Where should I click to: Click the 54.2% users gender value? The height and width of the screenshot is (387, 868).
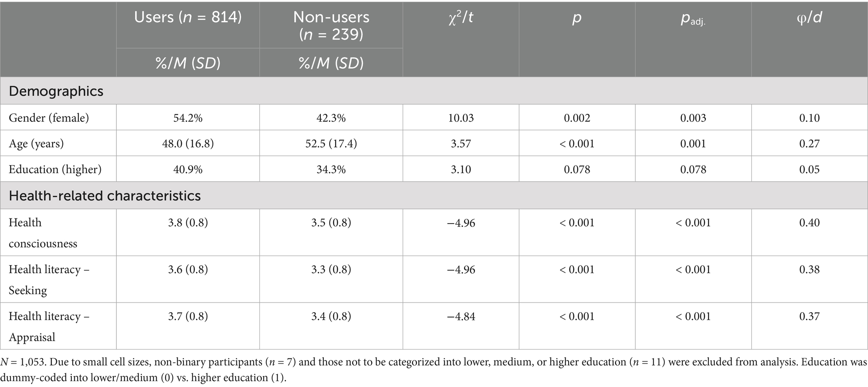pos(188,118)
